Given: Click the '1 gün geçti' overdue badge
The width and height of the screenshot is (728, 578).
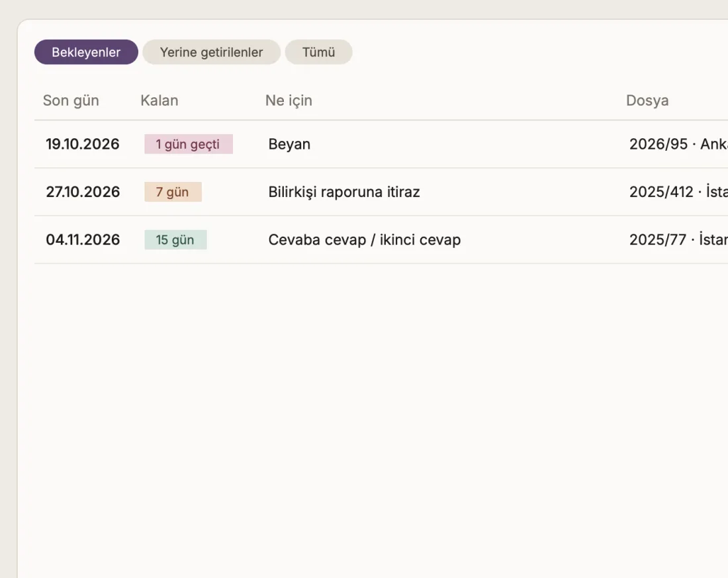Looking at the screenshot, I should [189, 144].
